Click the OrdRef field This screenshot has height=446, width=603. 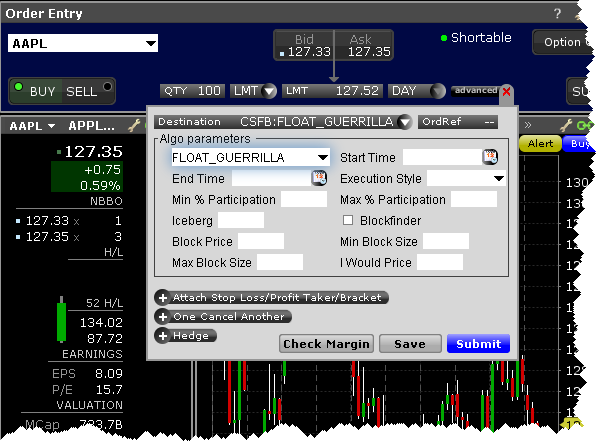click(458, 122)
